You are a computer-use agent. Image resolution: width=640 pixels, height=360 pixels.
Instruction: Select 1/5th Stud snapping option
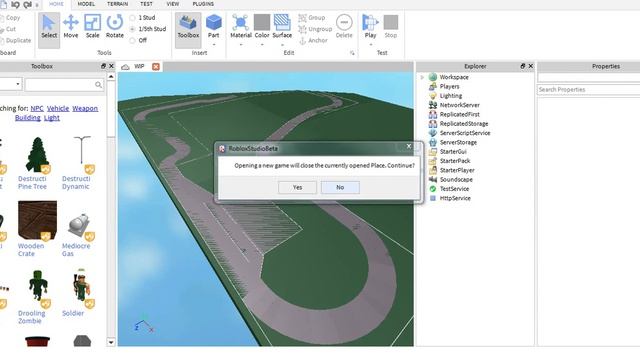coord(148,29)
